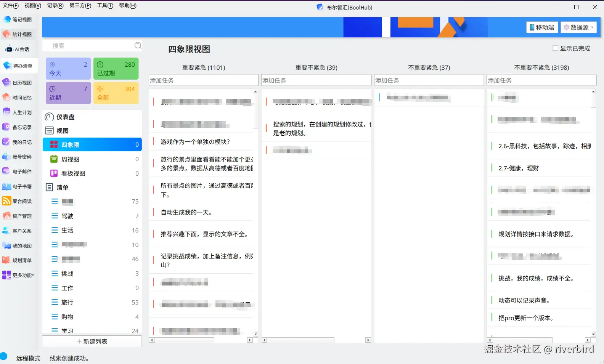Click the 重要紧急 vertical scrollbar thumb
The image size is (604, 364).
(x=255, y=111)
